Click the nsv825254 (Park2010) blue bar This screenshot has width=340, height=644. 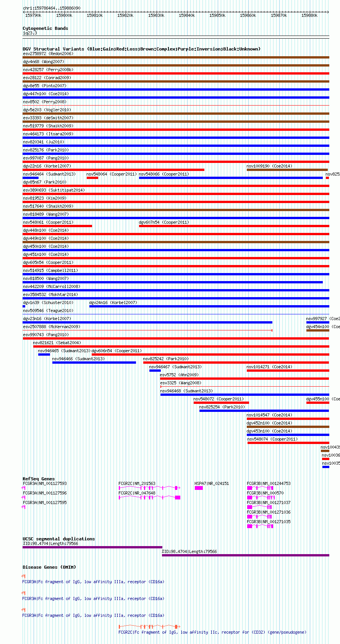click(264, 411)
